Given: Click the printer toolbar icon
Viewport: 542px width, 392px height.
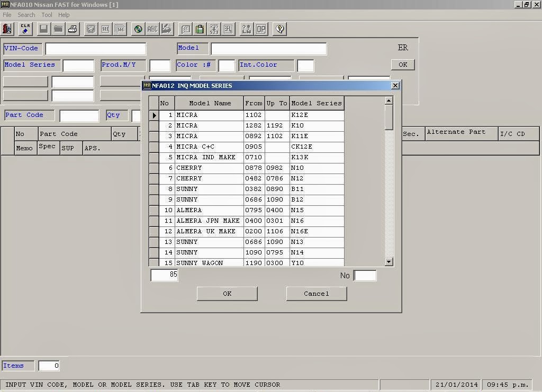Looking at the screenshot, I should (x=73, y=29).
